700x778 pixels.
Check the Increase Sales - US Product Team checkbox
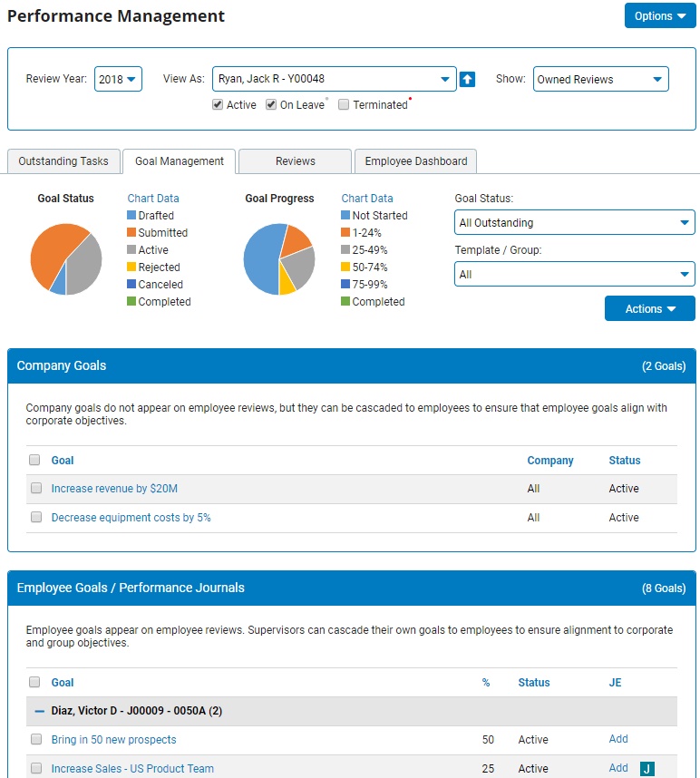pos(36,768)
